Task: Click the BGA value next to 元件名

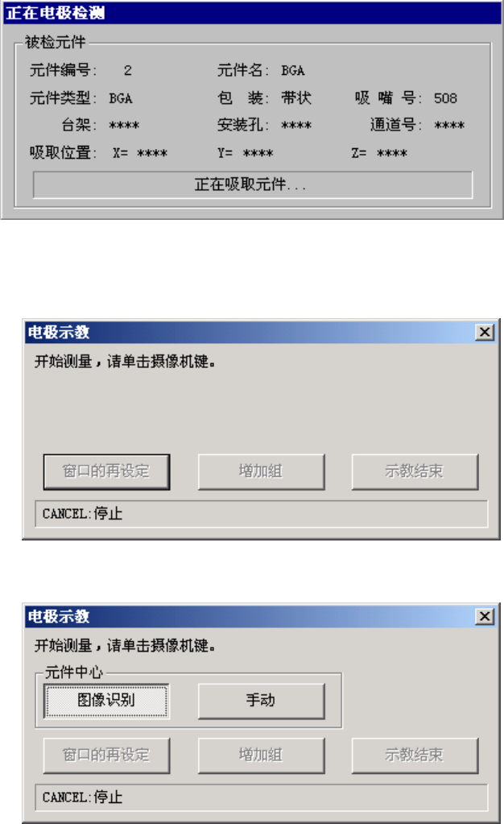Action: coord(293,70)
